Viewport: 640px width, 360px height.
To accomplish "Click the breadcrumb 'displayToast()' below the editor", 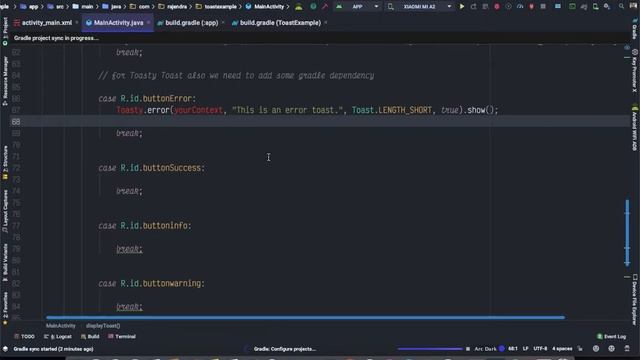I will click(x=103, y=326).
